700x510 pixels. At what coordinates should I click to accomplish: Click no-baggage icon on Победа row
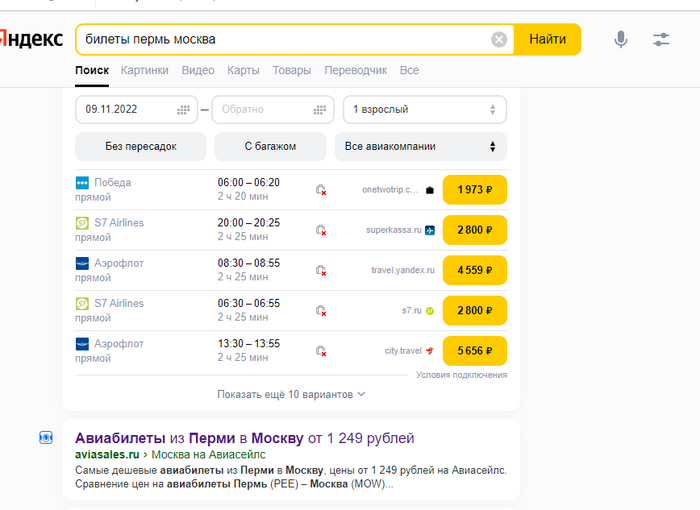321,190
